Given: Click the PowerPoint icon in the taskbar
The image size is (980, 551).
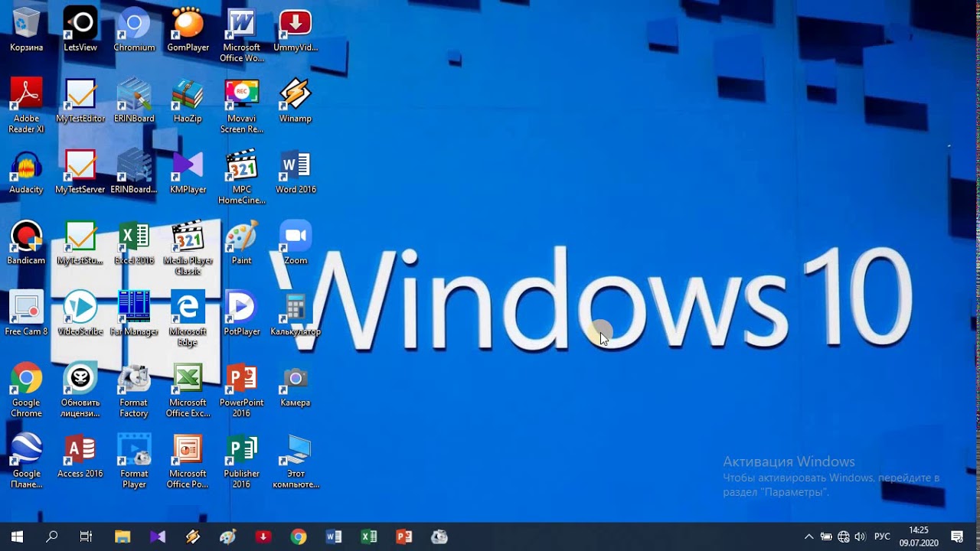Looking at the screenshot, I should point(404,536).
